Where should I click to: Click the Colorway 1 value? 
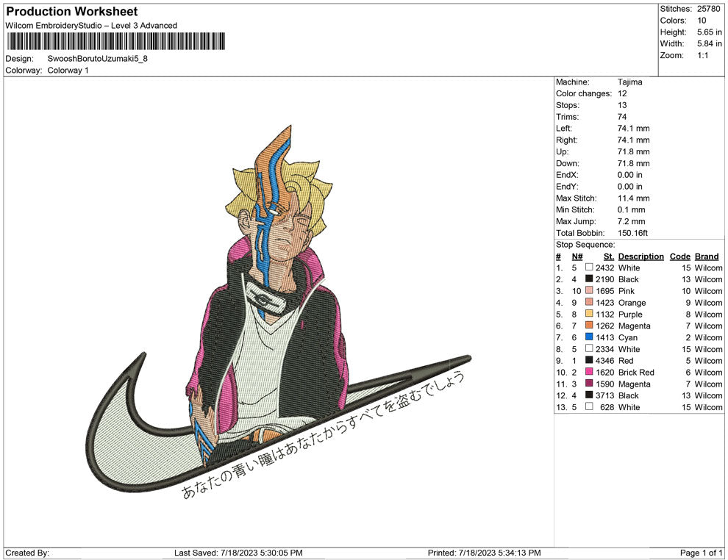(68, 71)
